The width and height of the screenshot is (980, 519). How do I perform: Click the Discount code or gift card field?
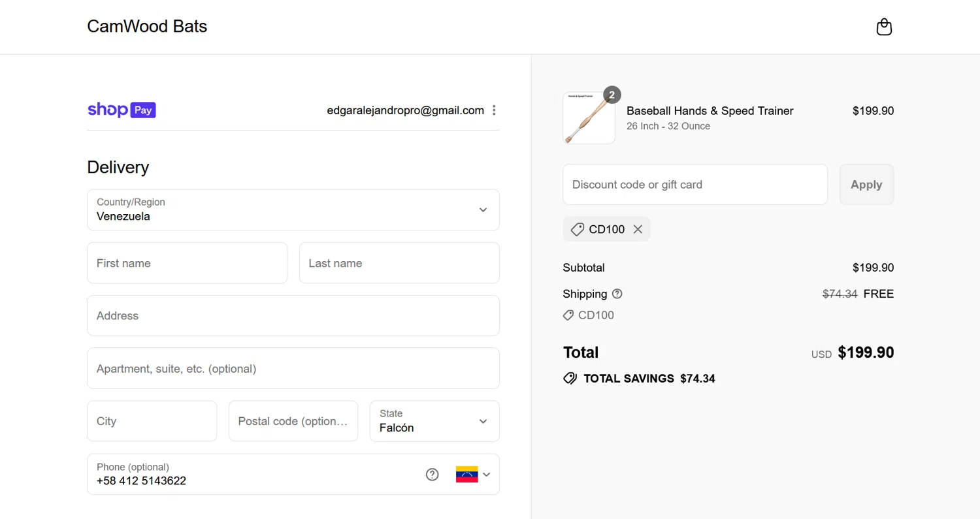tap(695, 184)
